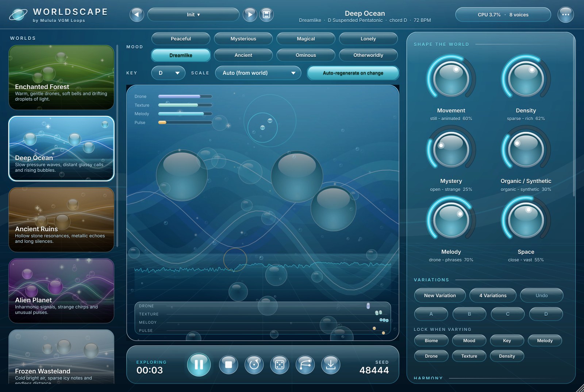
Task: Open the three-dots options menu
Action: click(565, 15)
